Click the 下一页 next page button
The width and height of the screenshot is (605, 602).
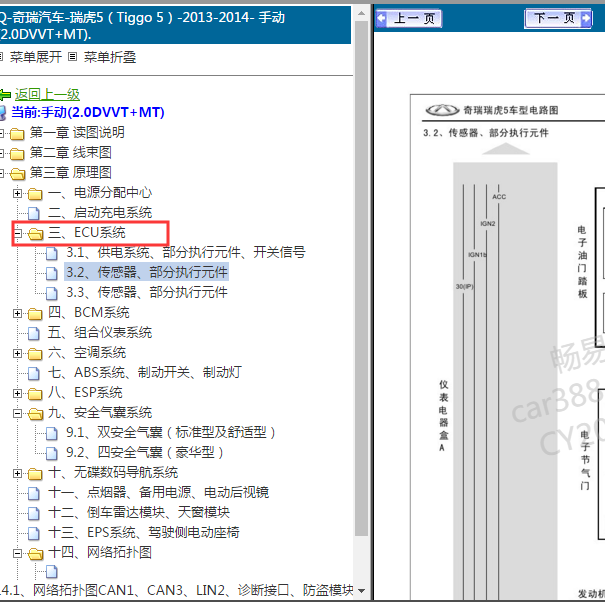coord(558,18)
